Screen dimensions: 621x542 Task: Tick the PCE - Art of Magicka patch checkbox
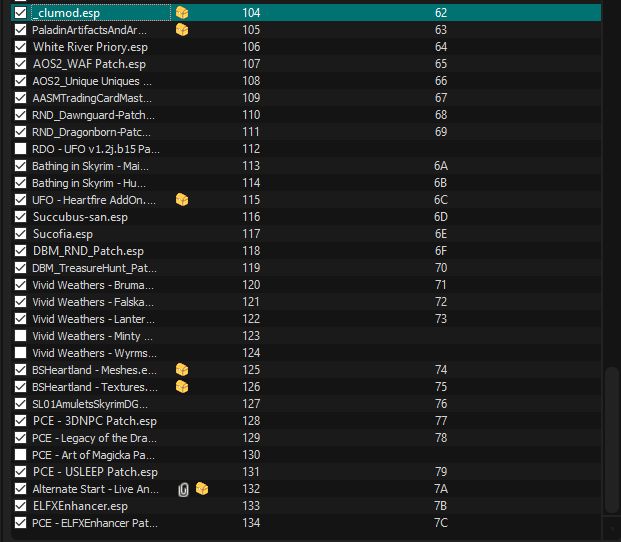point(21,455)
